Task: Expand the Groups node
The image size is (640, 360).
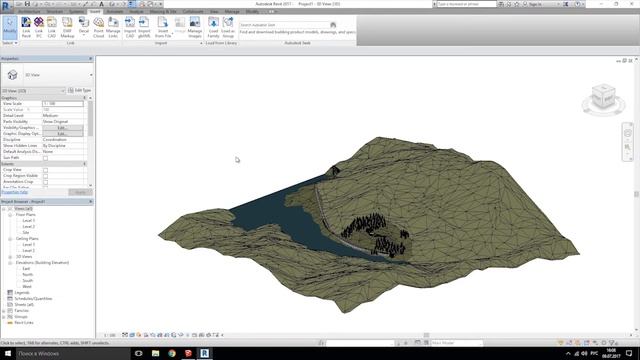Action: (4, 317)
